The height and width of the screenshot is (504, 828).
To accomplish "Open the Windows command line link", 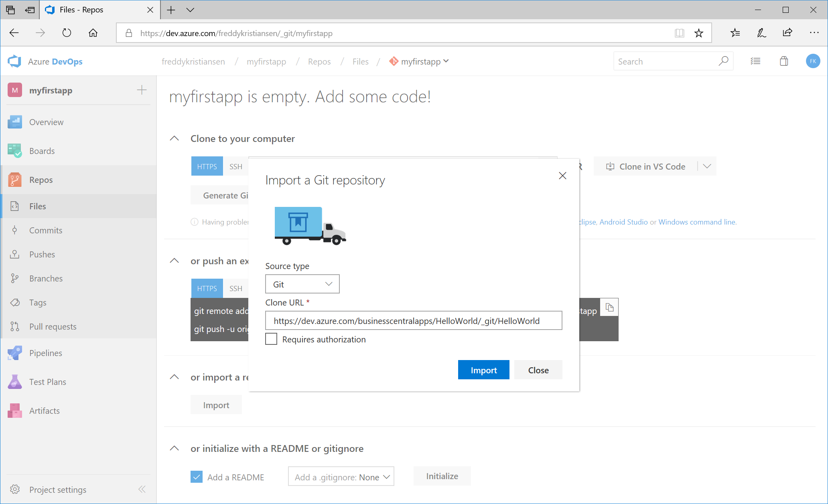I will [x=697, y=222].
